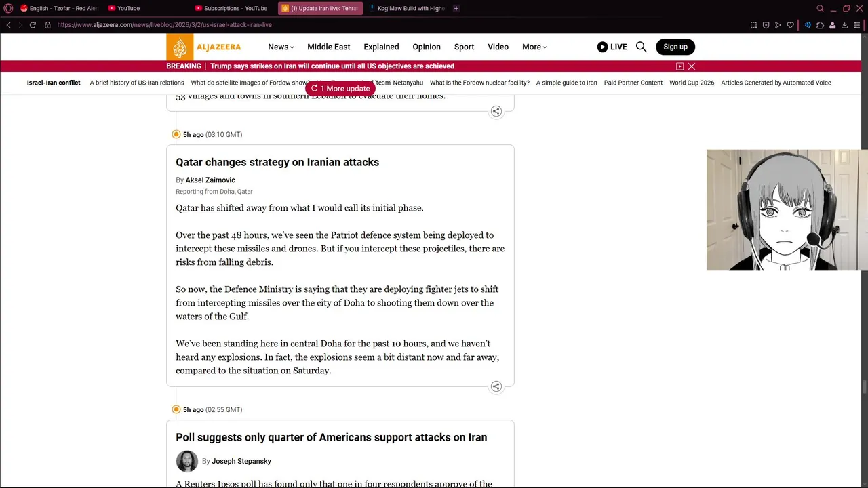
Task: Switch to Subscriptions - YouTube tab
Action: pos(234,8)
